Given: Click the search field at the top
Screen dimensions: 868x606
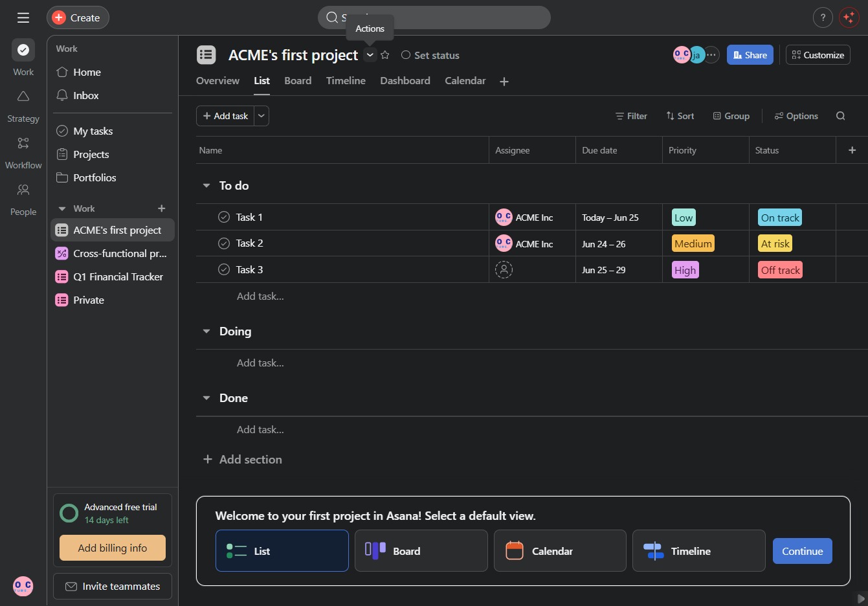Looking at the screenshot, I should coord(434,17).
